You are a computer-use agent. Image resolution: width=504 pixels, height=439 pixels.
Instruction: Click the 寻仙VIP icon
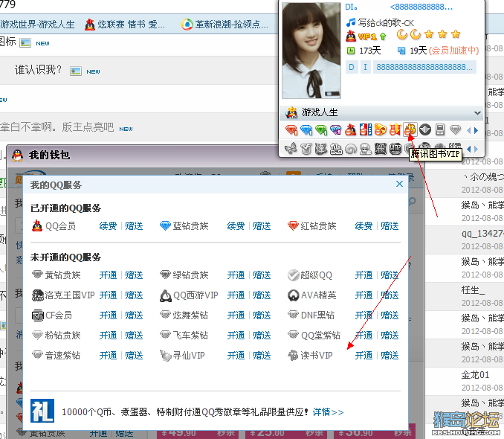[x=166, y=356]
